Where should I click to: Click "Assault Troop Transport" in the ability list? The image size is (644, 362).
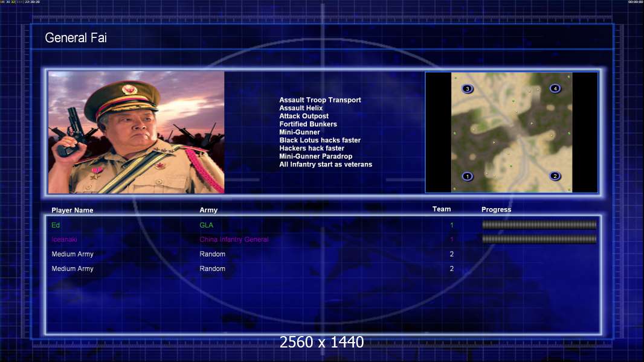coord(320,100)
